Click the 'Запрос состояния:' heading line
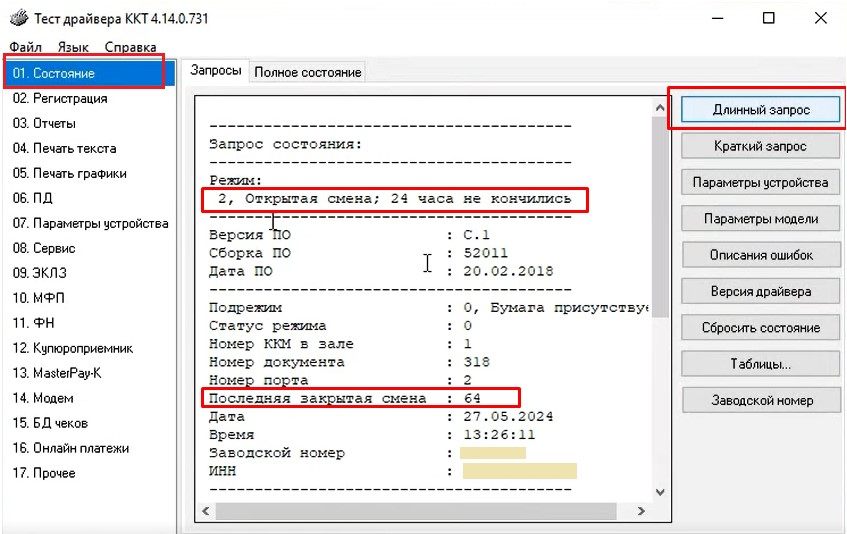Screen dimensions: 847x534 (286, 144)
